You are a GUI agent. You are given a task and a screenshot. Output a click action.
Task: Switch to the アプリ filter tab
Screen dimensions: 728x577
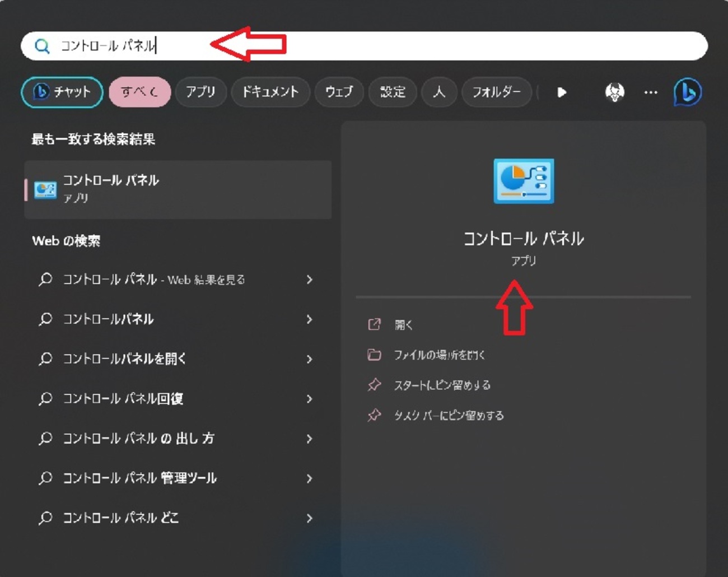[200, 92]
